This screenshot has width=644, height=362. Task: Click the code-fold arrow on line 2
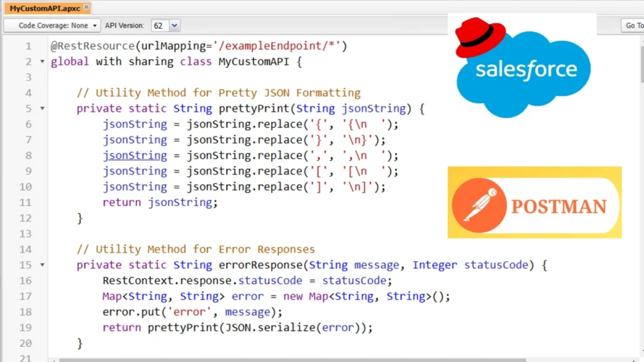click(41, 61)
